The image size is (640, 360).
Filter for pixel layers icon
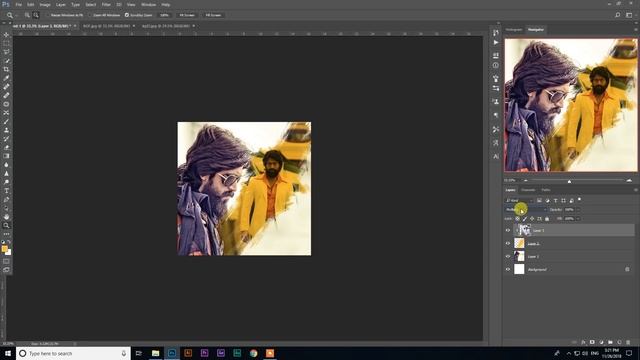click(539, 200)
